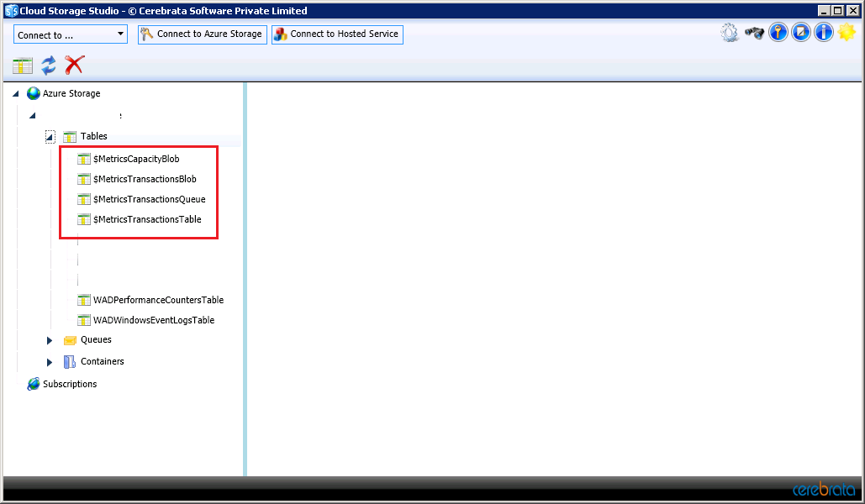The height and width of the screenshot is (504, 865).
Task: Click the notepad release-notes icon
Action: click(800, 32)
